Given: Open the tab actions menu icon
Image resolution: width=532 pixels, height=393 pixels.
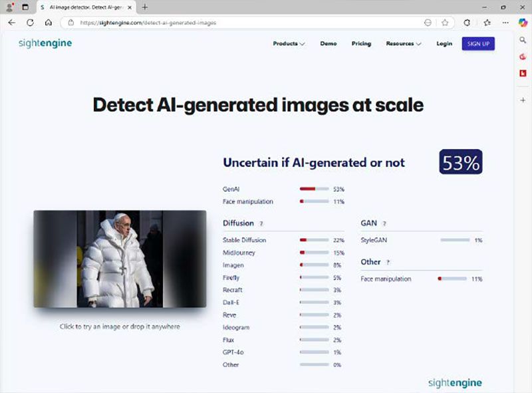Looking at the screenshot, I should click(25, 7).
